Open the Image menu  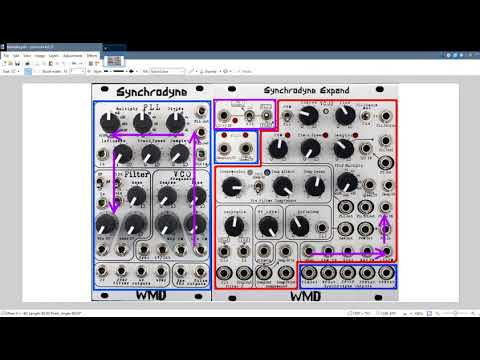click(40, 56)
